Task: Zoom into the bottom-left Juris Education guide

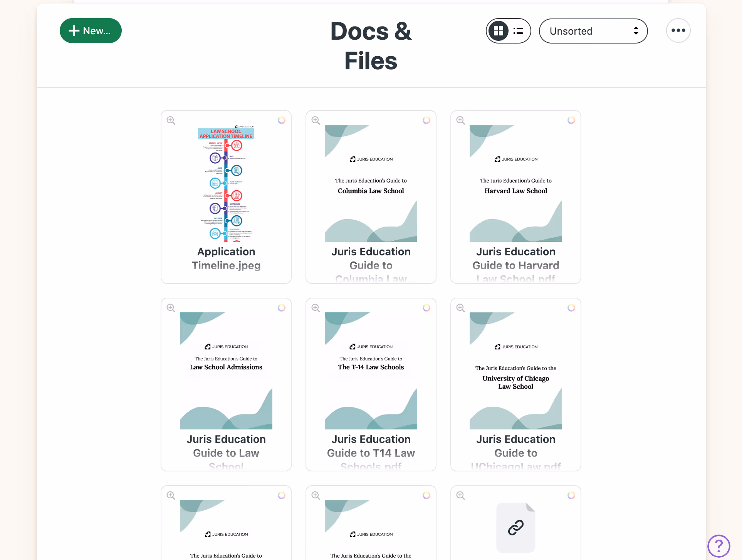Action: pos(171,495)
